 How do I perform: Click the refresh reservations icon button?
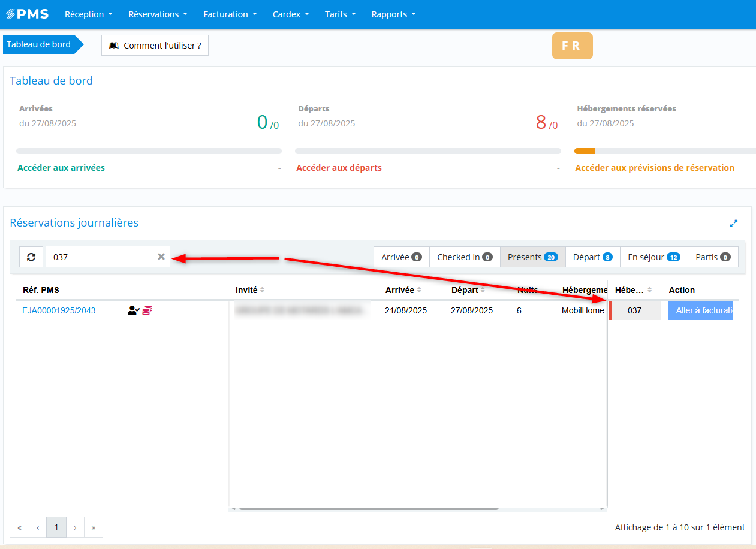click(x=31, y=257)
